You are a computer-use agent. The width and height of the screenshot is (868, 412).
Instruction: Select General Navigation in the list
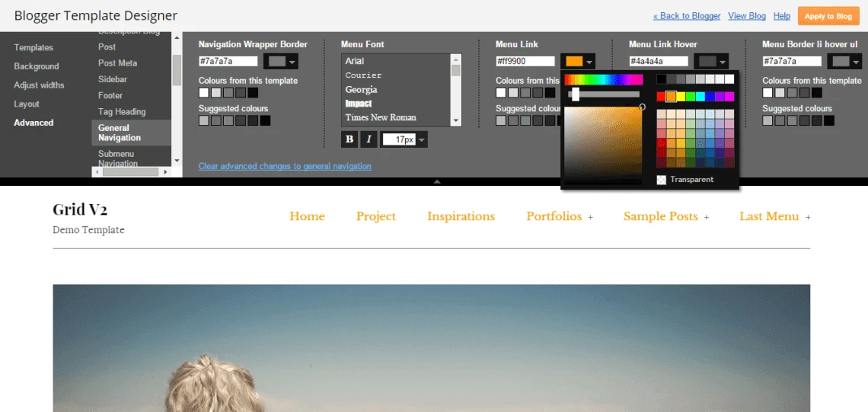(131, 133)
